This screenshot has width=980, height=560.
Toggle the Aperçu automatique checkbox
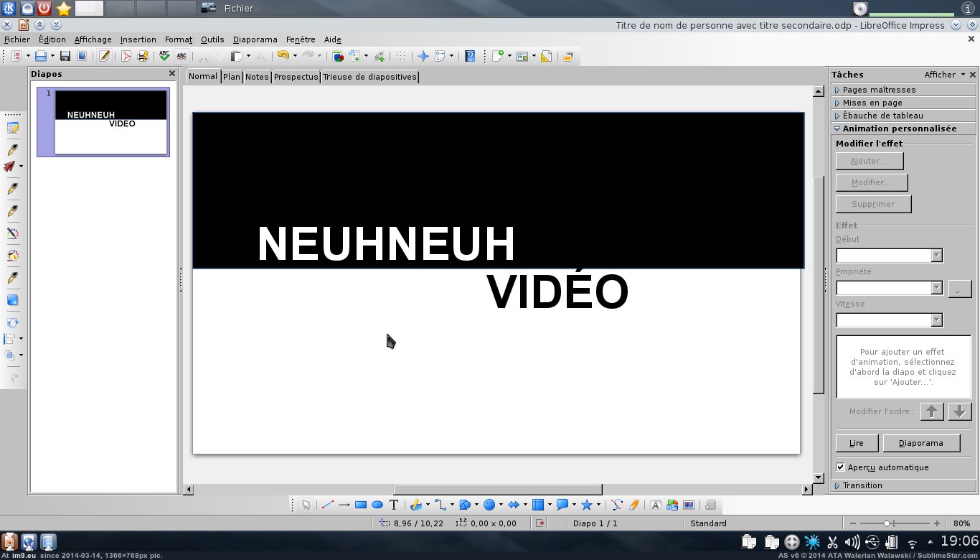coord(841,467)
